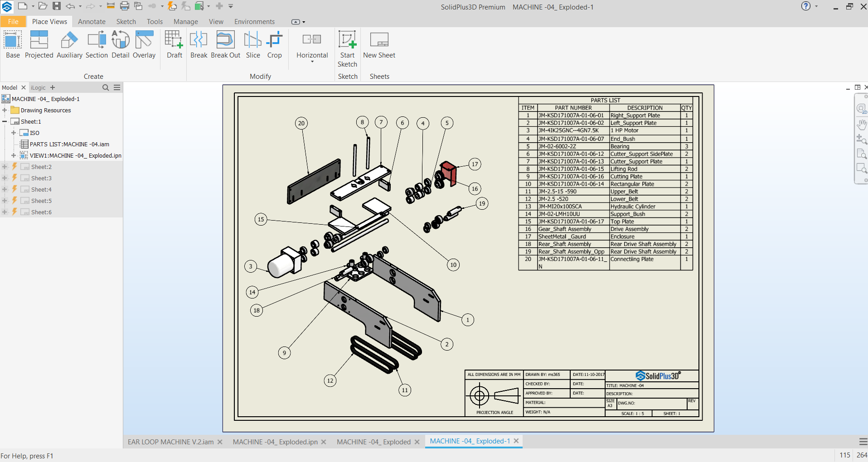Create a Section view
868x462 pixels.
97,44
